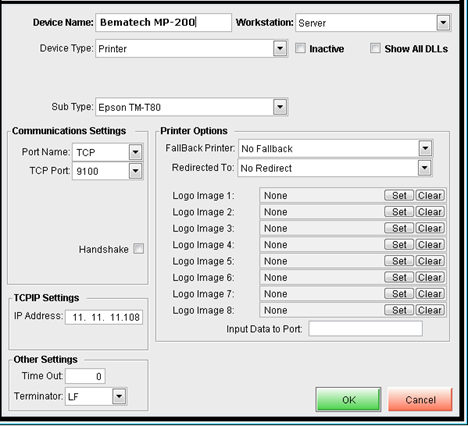Expand the Device Type dropdown
468x426 pixels.
(x=192, y=49)
